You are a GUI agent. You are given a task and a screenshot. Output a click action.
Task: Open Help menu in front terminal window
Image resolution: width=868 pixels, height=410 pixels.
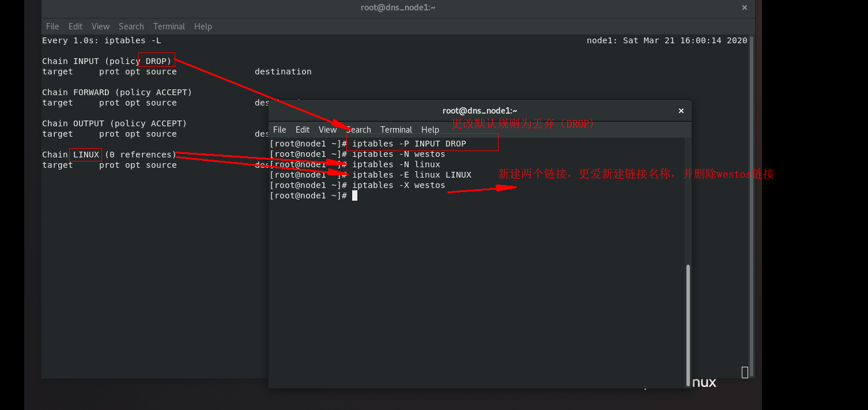coord(430,130)
